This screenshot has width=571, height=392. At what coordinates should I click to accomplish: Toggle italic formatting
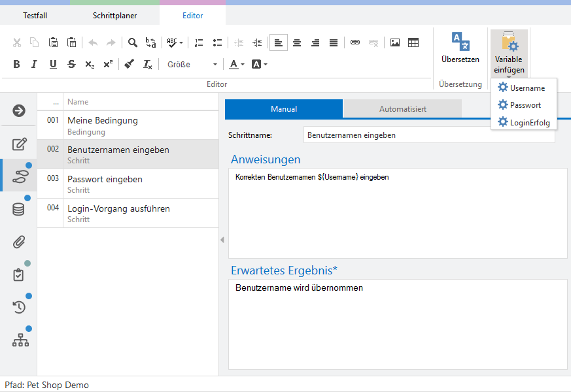pos(34,64)
